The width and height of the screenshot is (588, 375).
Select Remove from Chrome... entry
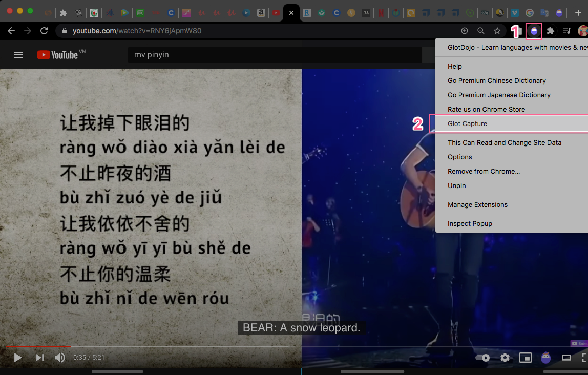[484, 172]
